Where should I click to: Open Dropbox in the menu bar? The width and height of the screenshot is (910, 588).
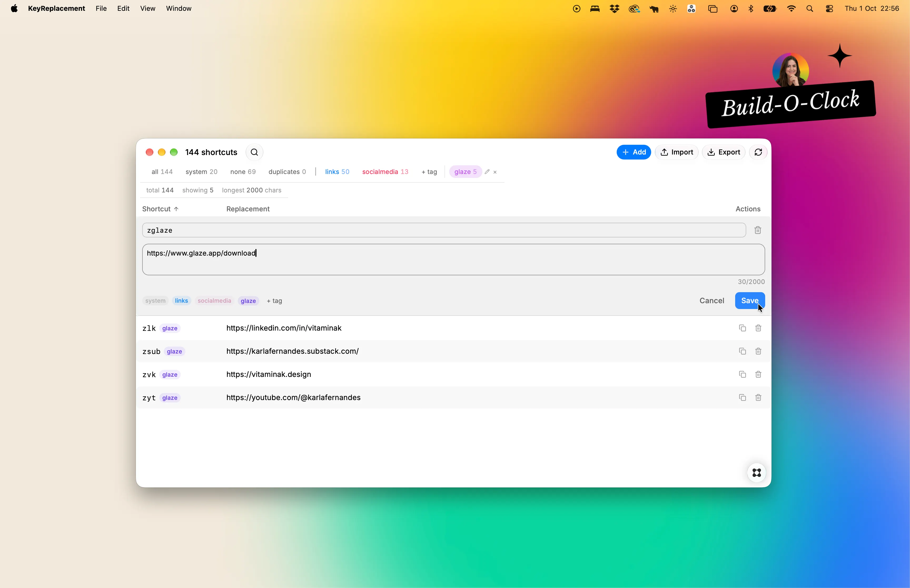pyautogui.click(x=614, y=8)
